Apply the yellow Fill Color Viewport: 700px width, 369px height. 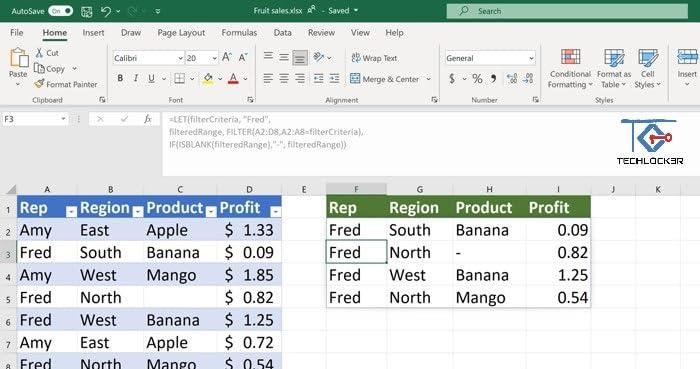point(208,79)
